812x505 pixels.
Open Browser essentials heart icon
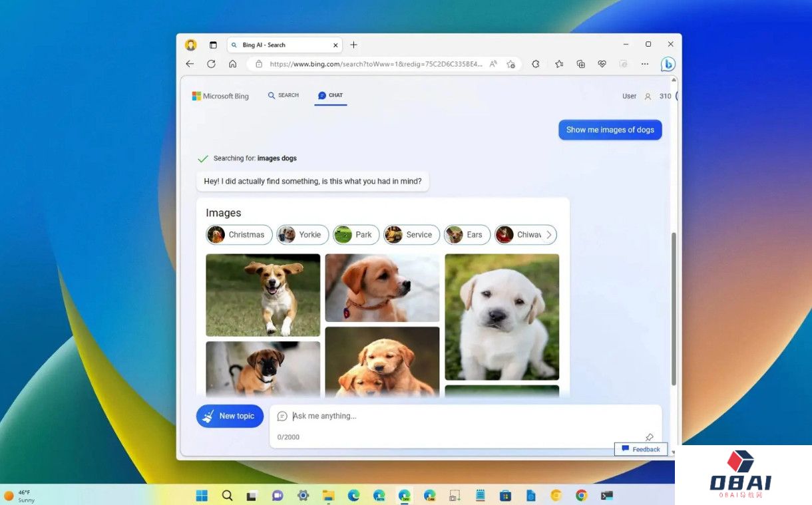[x=602, y=64]
